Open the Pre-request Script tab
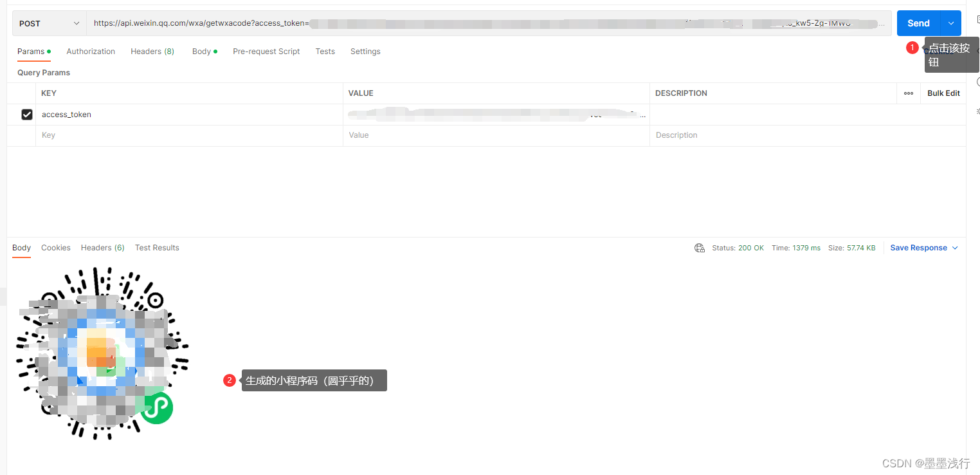Viewport: 980px width, 475px height. (266, 51)
